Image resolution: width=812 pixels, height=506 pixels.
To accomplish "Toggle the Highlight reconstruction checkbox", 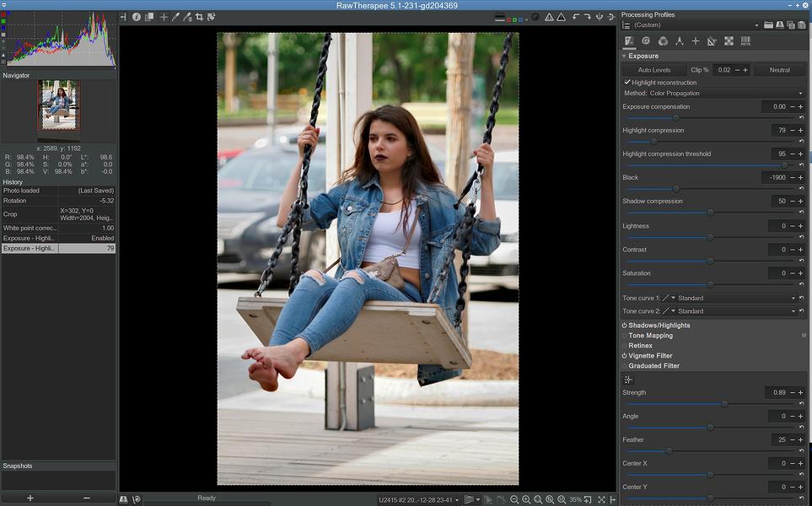I will coord(627,83).
